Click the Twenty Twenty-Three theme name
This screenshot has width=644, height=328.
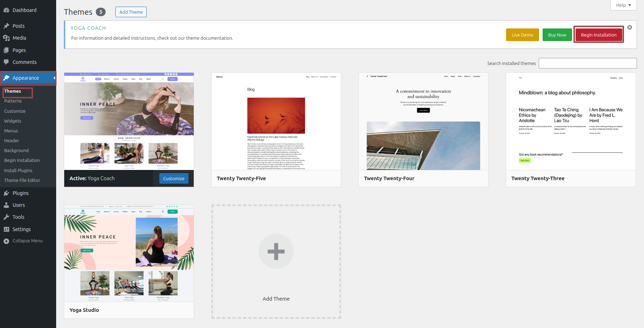click(538, 178)
